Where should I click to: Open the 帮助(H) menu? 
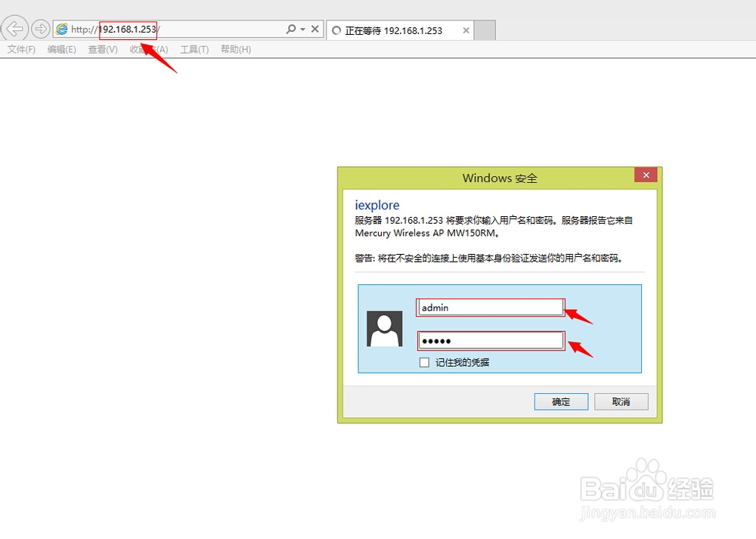(236, 49)
